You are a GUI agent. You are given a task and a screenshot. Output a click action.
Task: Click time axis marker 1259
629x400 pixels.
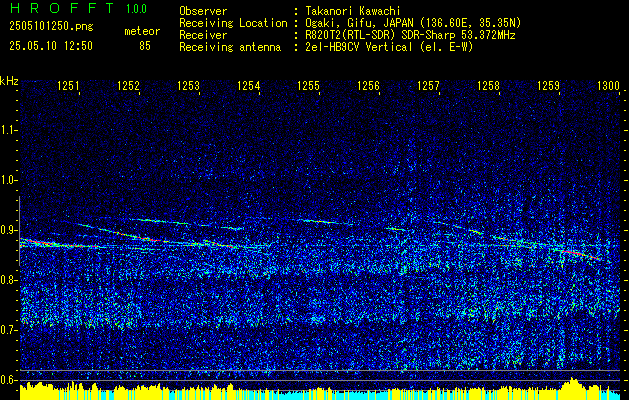tap(548, 85)
